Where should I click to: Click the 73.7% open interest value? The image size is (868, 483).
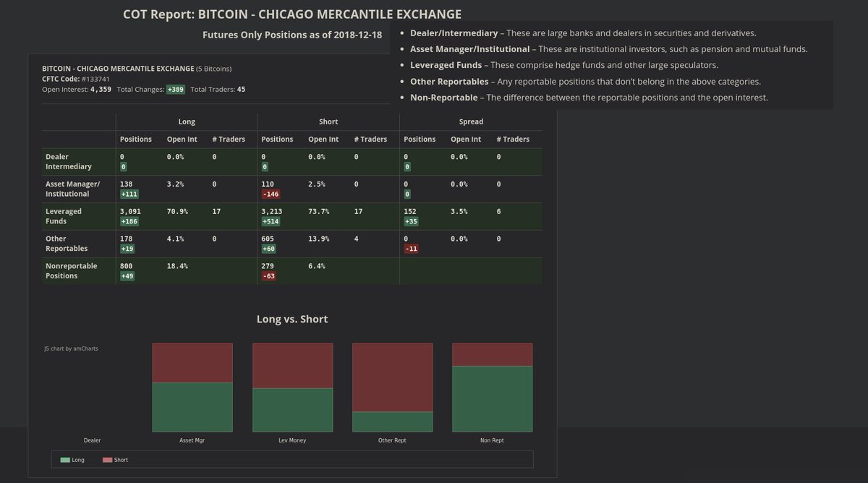tap(319, 212)
